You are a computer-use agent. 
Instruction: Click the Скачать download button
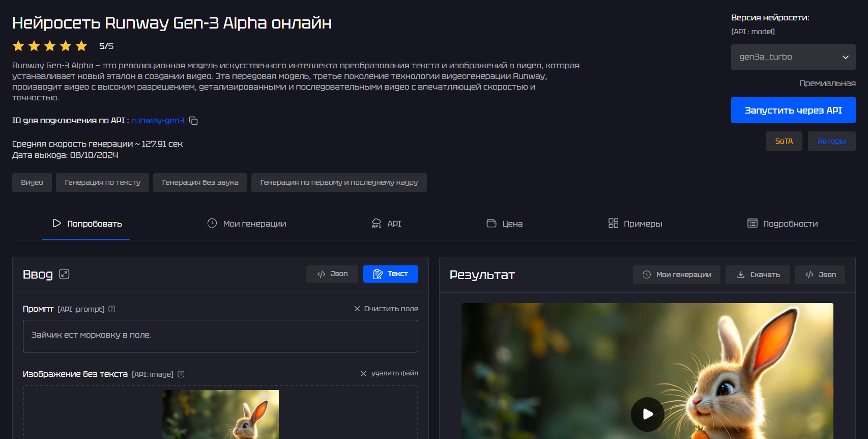tap(758, 275)
